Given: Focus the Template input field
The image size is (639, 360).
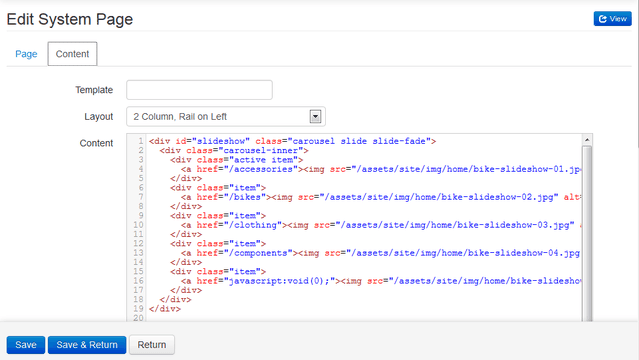Looking at the screenshot, I should (199, 90).
